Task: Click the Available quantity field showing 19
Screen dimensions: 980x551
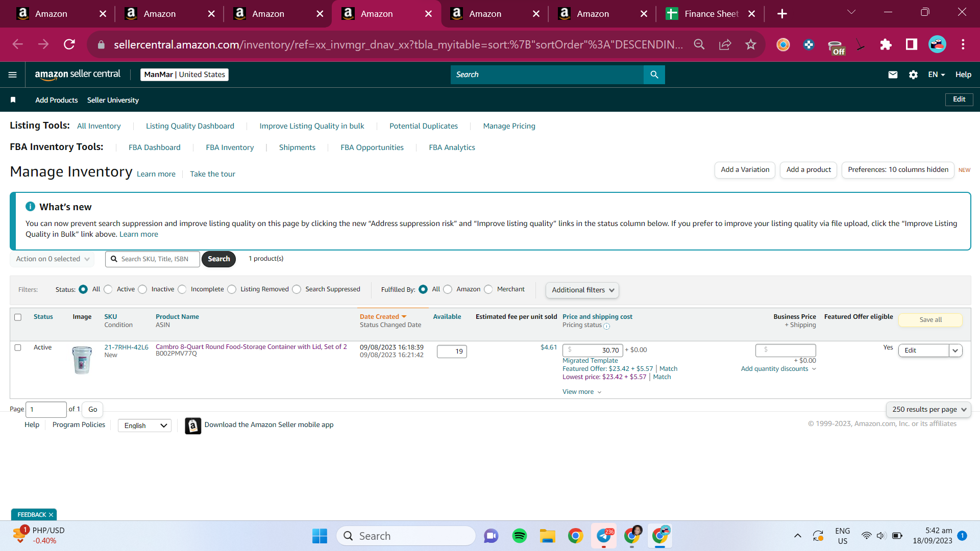Action: (x=452, y=352)
